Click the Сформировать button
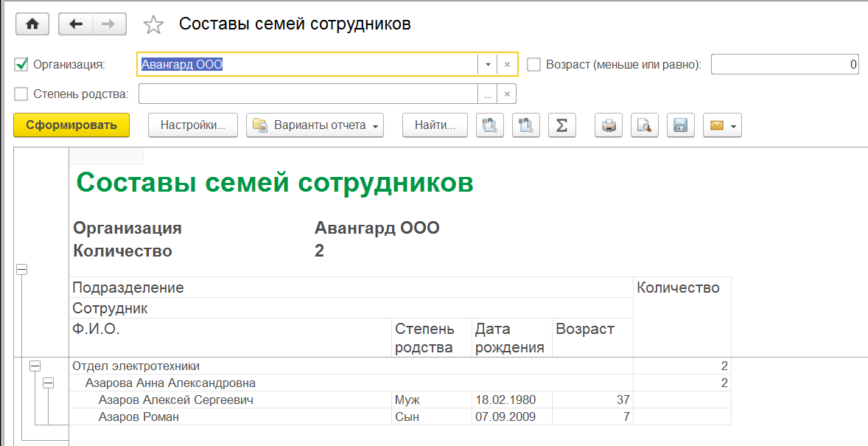 [x=71, y=125]
